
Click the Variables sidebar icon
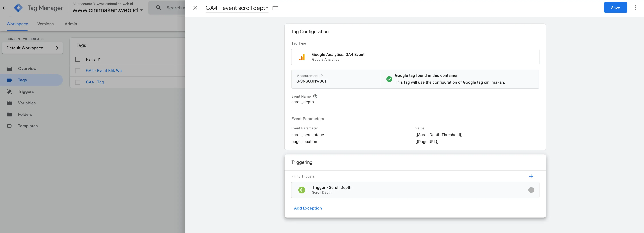9,103
